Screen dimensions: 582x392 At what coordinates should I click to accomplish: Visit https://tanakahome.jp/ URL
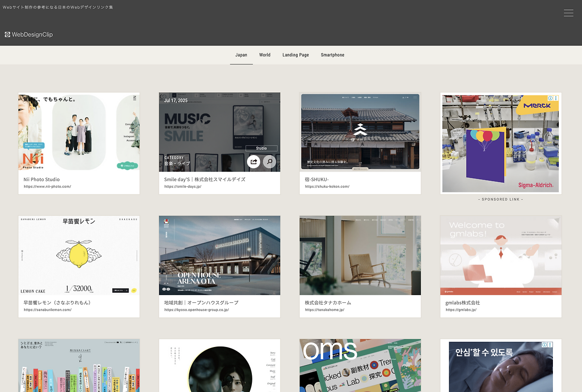(325, 310)
